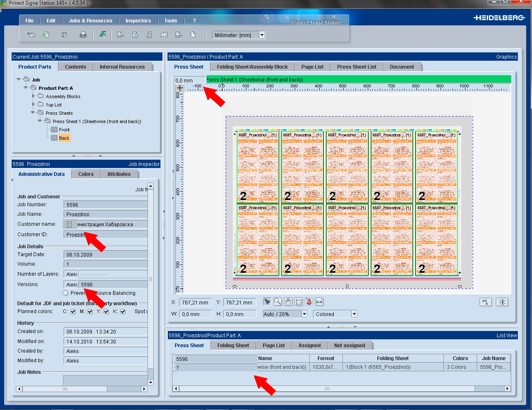Image resolution: width=532 pixels, height=410 pixels.
Task: Click the import icon with green arrow
Action: pos(103,35)
